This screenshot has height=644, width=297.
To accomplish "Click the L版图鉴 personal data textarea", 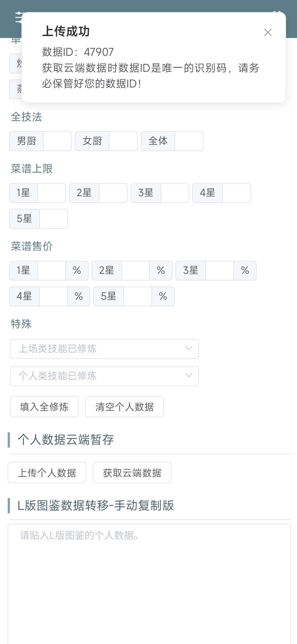I will [149, 584].
